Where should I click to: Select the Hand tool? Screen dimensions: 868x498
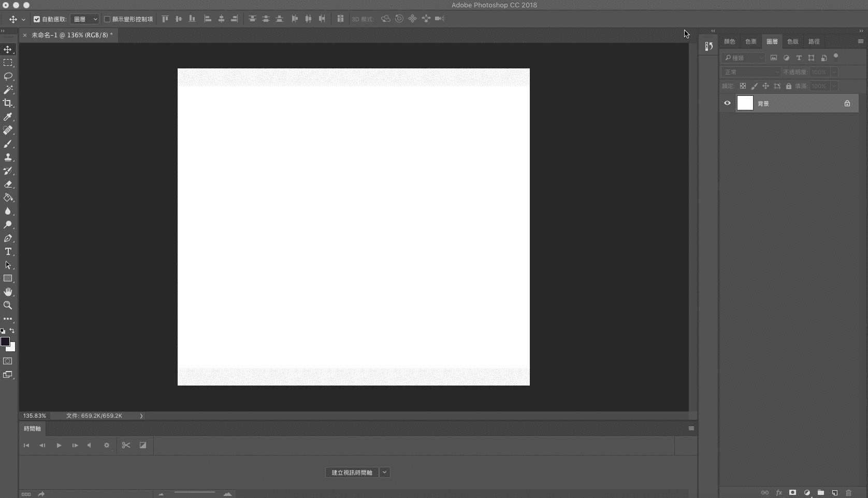8,292
